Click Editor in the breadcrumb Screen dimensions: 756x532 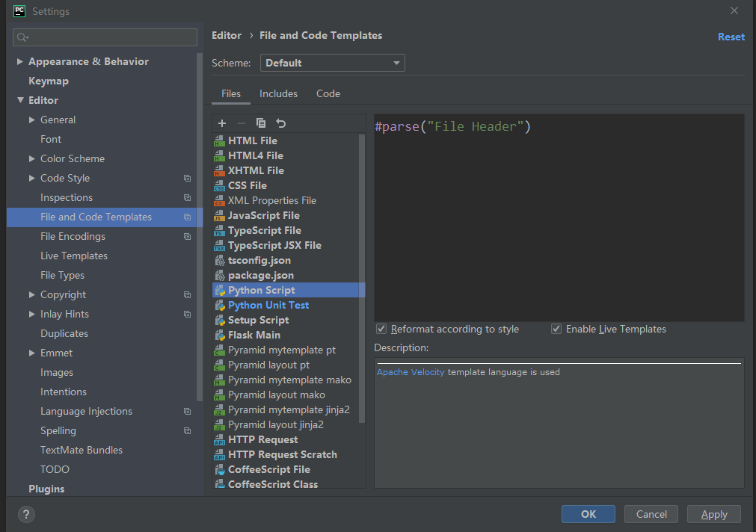click(227, 36)
